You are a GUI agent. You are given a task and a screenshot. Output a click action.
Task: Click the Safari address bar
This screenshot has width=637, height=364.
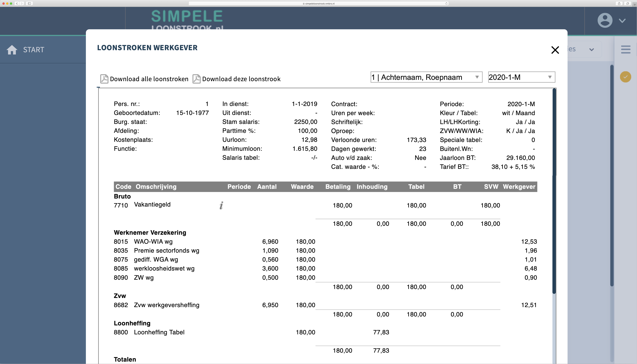point(318,4)
